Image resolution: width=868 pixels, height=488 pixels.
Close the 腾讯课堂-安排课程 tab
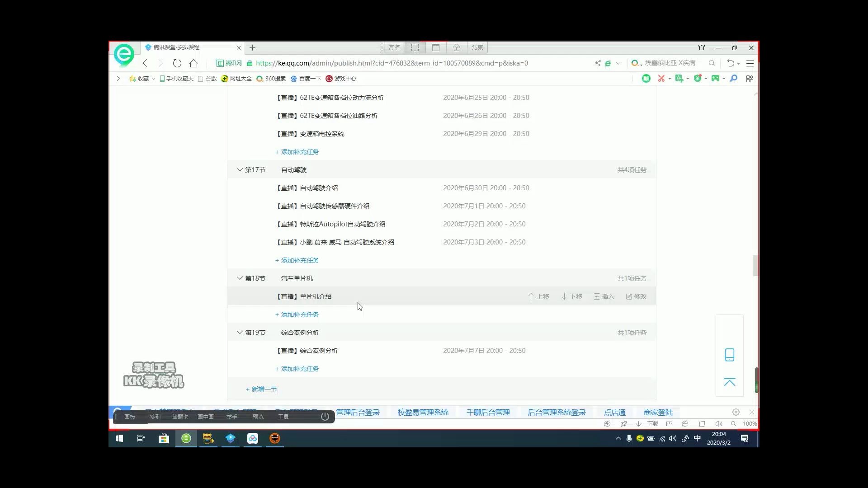pyautogui.click(x=239, y=47)
